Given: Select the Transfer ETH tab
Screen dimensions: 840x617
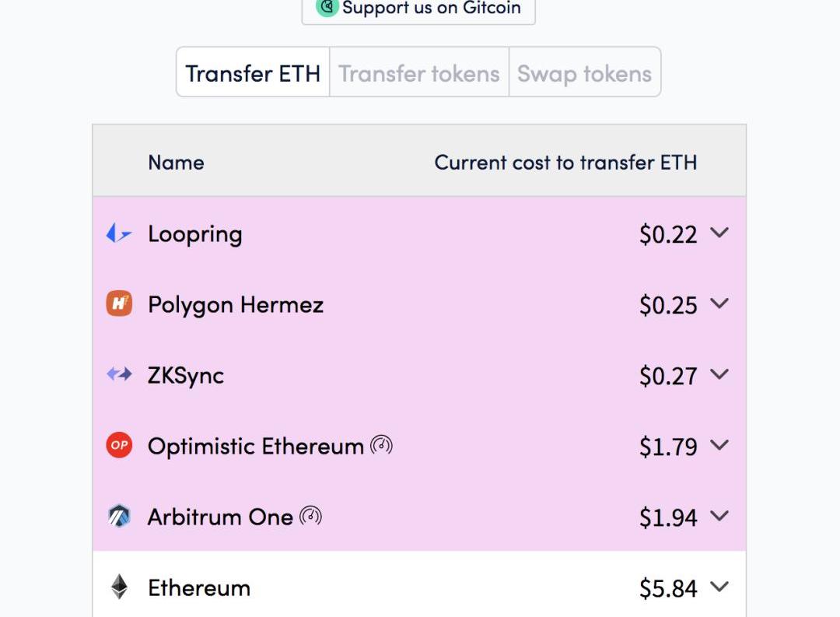Looking at the screenshot, I should click(x=253, y=73).
